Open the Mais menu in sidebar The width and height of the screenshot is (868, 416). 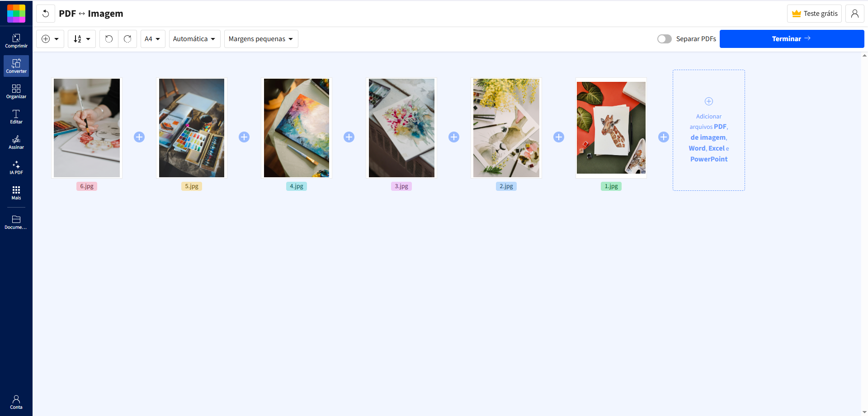(16, 193)
